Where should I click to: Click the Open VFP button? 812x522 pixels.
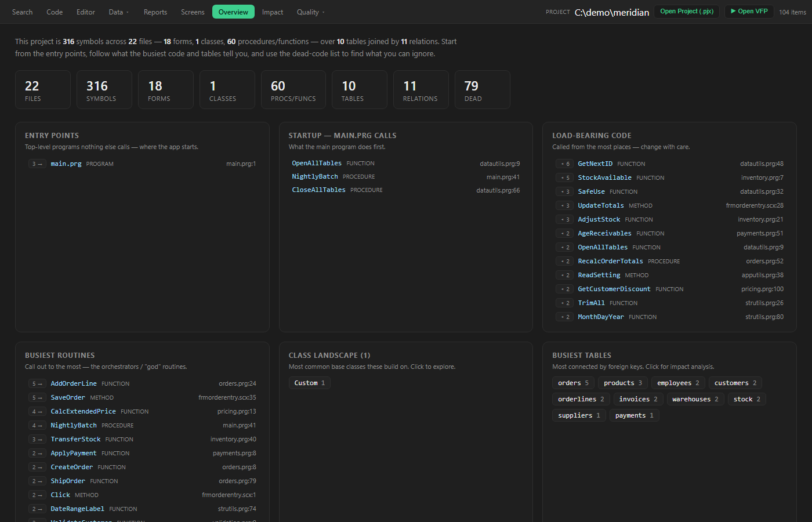pyautogui.click(x=749, y=11)
